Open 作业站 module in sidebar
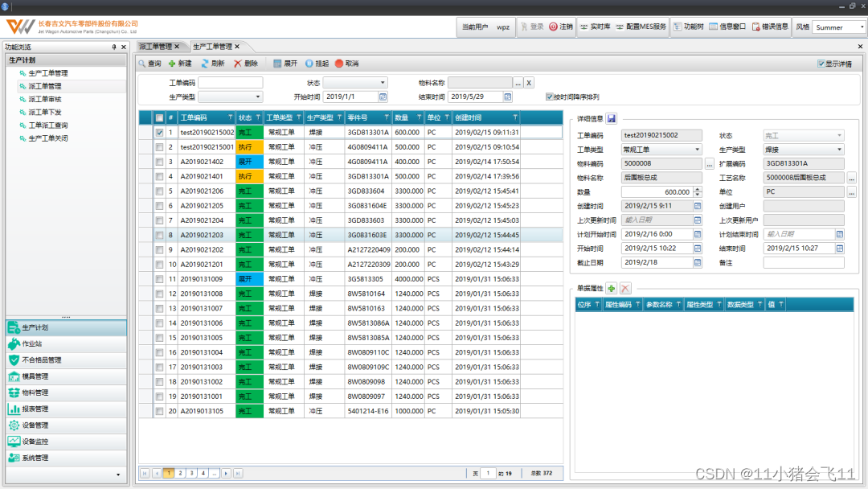868x489 pixels. pyautogui.click(x=66, y=344)
